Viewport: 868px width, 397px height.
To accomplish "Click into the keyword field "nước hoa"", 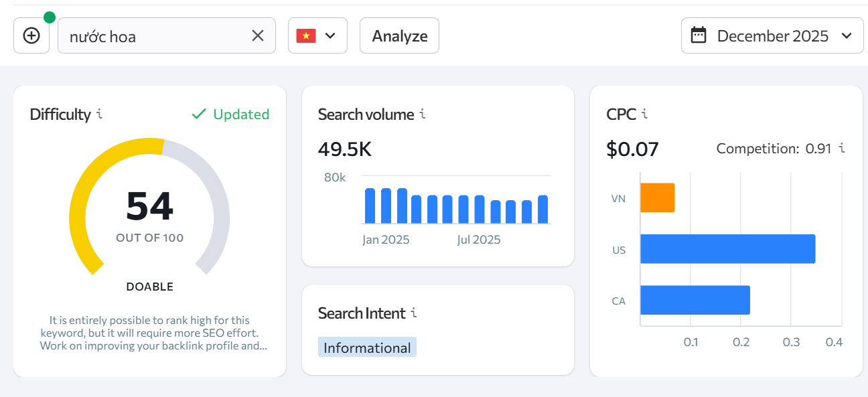I will pos(154,36).
